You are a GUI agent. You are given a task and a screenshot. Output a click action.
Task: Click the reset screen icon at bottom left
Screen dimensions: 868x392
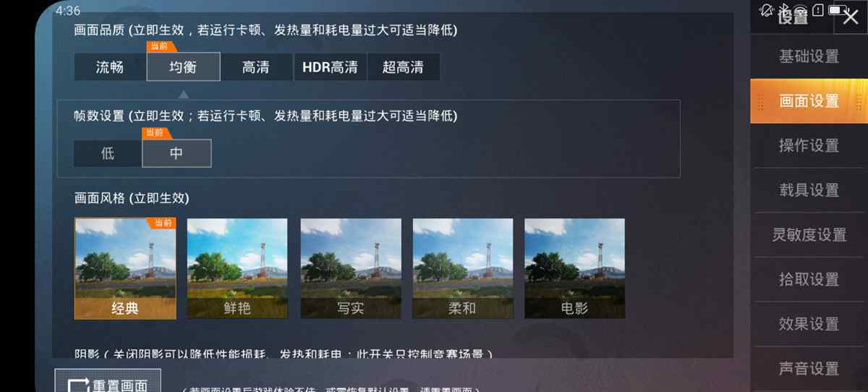point(78,385)
